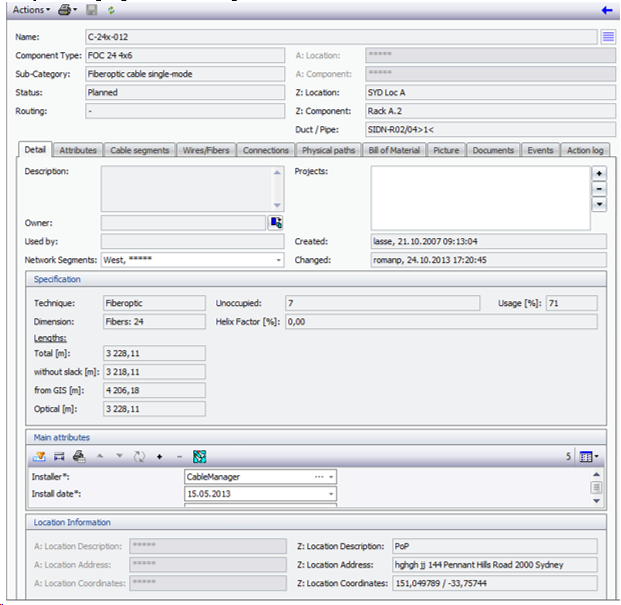This screenshot has height=605, width=621.
Task: Click the Z: Location field SYD Loc A
Action: coord(490,93)
